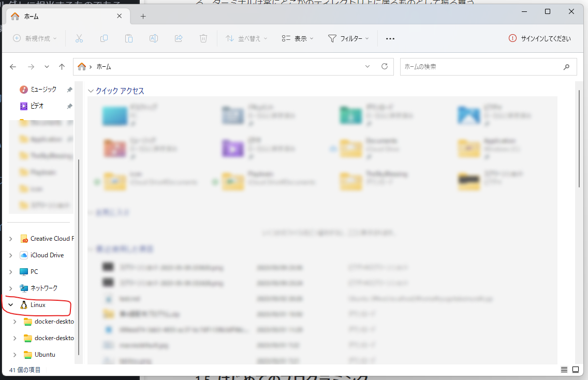Viewport: 588px width, 380px height.
Task: Click the Paste clipboard icon
Action: coord(128,38)
